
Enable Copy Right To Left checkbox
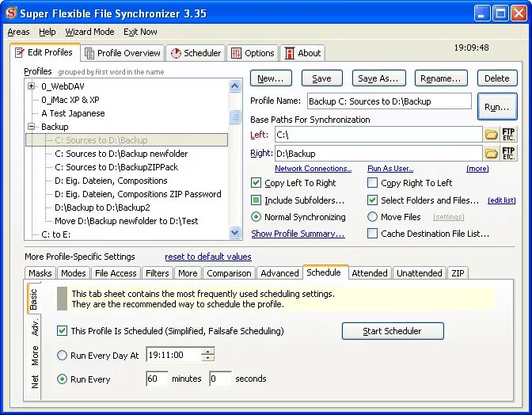[x=372, y=183]
